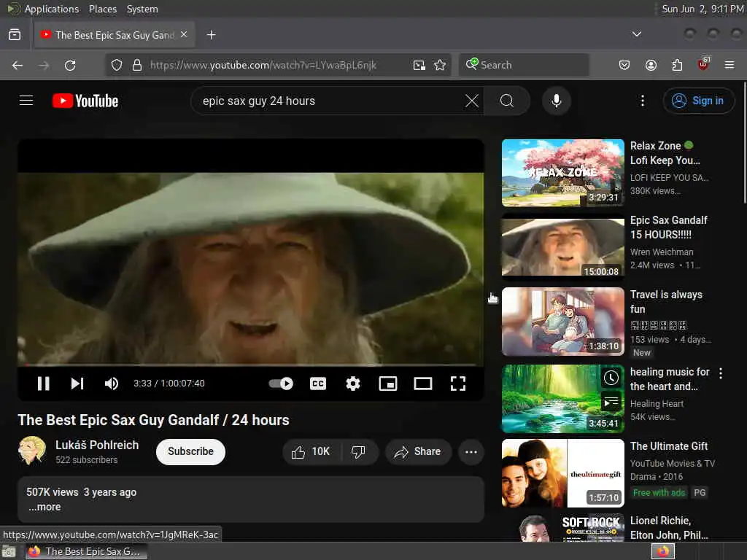Screen dimensions: 747x560
Task: Add healing music video to queue
Action: [611, 402]
